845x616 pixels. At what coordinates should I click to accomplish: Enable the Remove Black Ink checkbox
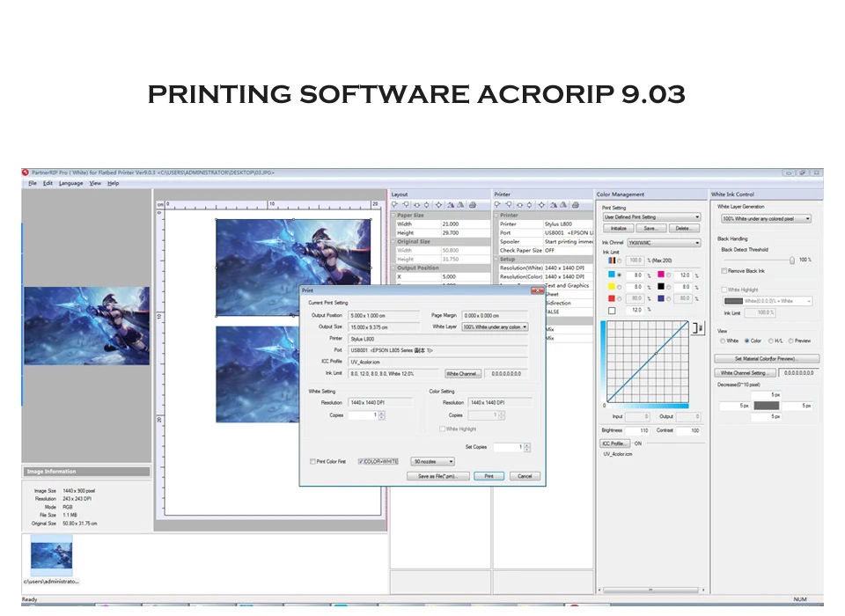pyautogui.click(x=724, y=271)
